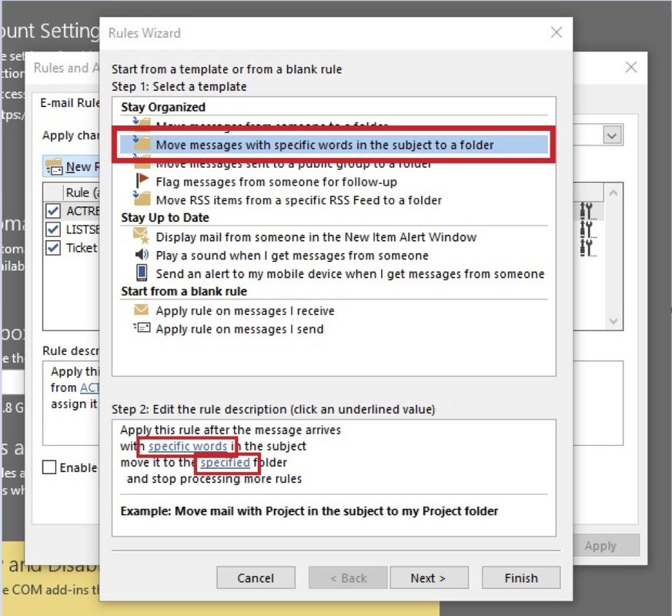672x616 pixels.
Task: Tick the Enable checkbox below rule description
Action: 49,467
